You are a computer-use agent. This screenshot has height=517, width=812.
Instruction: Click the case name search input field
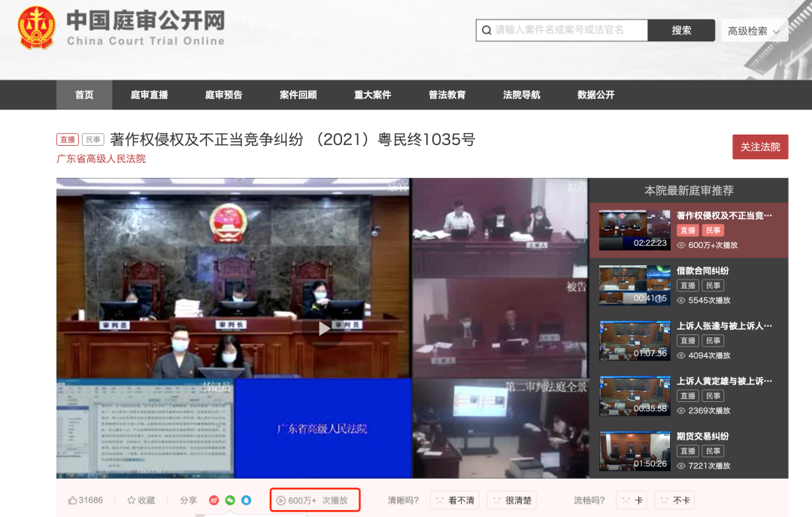[562, 31]
